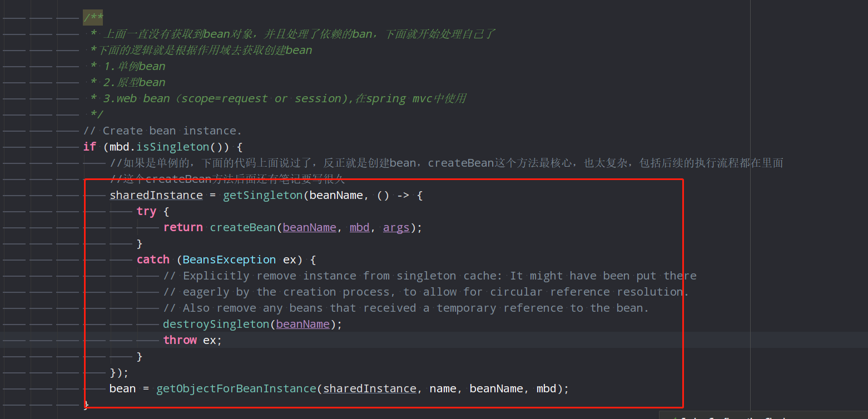The height and width of the screenshot is (419, 868).
Task: Click comment '下面的逻辑就是根据作用域去获取创建bean'
Action: (x=201, y=51)
